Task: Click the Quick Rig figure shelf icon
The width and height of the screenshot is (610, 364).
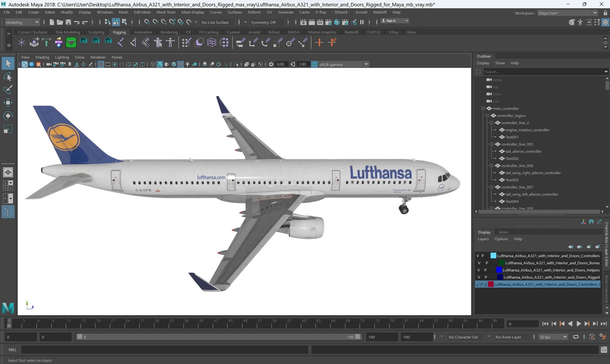Action: (158, 42)
